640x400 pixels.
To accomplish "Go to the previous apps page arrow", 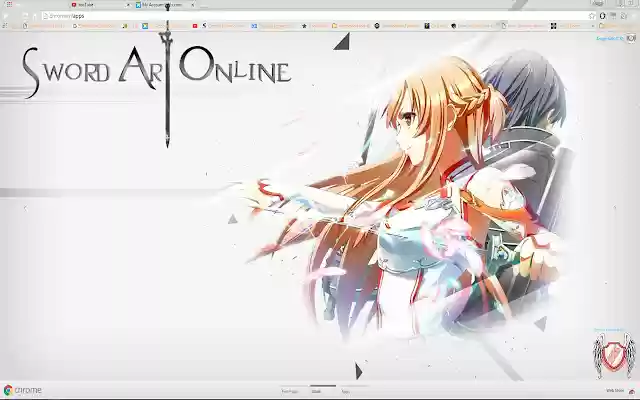I will [25, 208].
